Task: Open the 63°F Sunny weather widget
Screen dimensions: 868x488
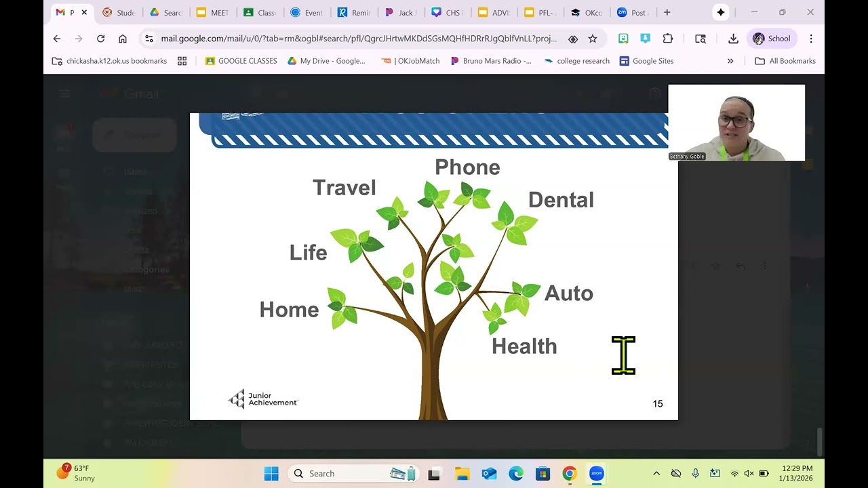Action: [77, 473]
